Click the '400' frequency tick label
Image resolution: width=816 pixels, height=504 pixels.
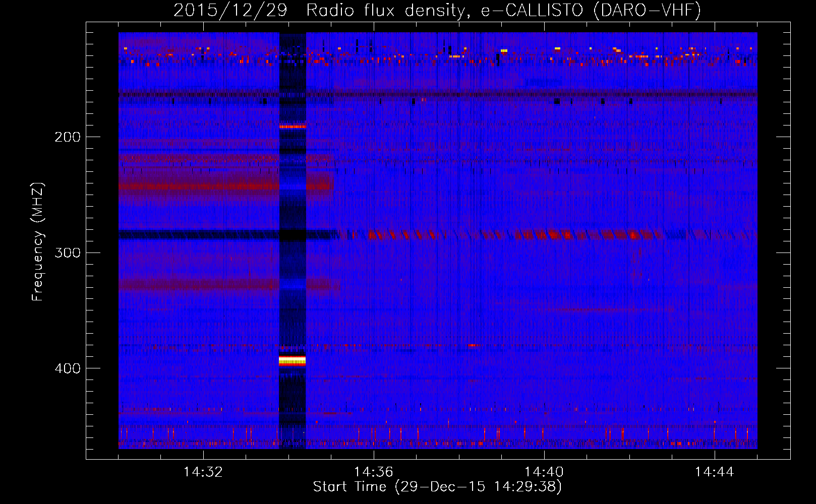[x=68, y=368]
